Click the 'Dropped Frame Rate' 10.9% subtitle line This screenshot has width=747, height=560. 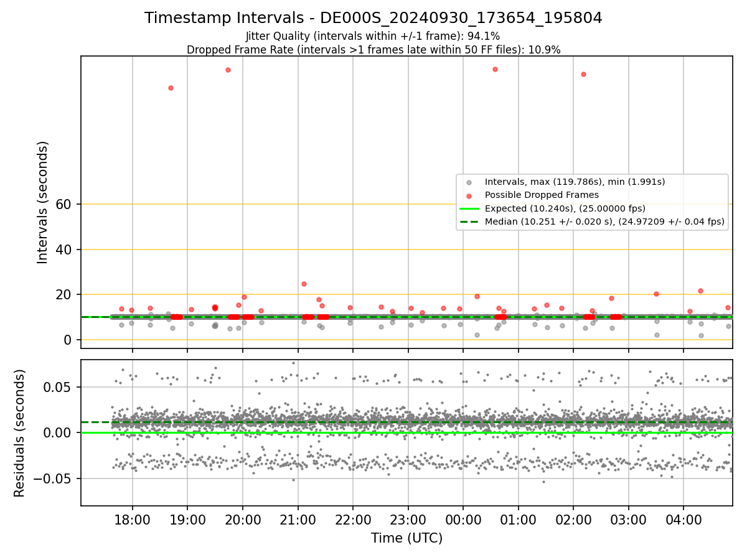click(x=374, y=50)
